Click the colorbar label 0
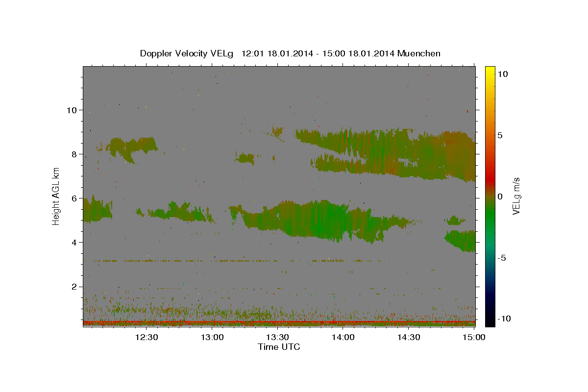This screenshot has width=588, height=392. click(x=500, y=196)
